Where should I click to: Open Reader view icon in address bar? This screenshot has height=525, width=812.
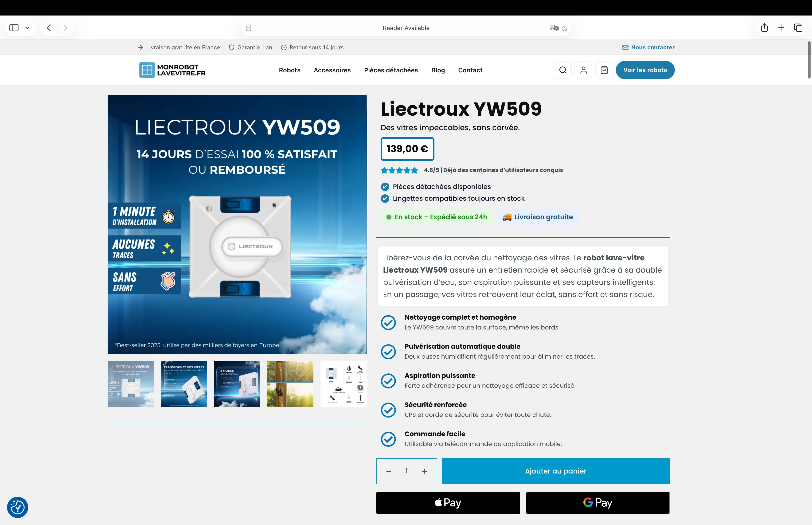pos(248,28)
